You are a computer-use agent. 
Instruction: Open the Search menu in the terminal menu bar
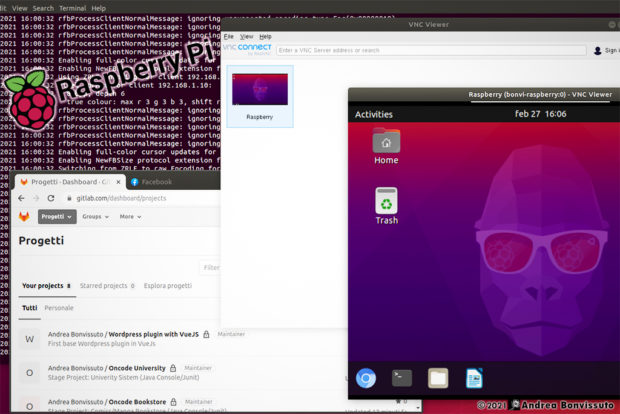tap(43, 8)
